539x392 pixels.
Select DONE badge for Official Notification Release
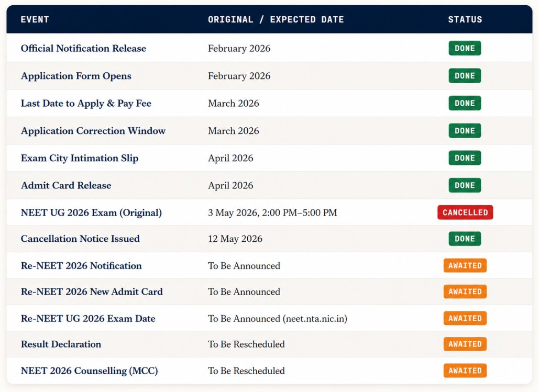coord(465,48)
